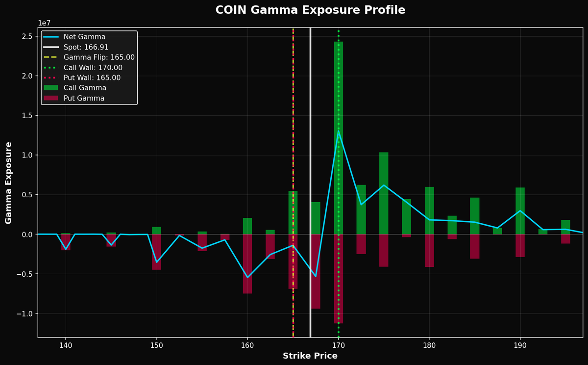
Task: Click the green call bar at strike 180
Action: (x=429, y=210)
